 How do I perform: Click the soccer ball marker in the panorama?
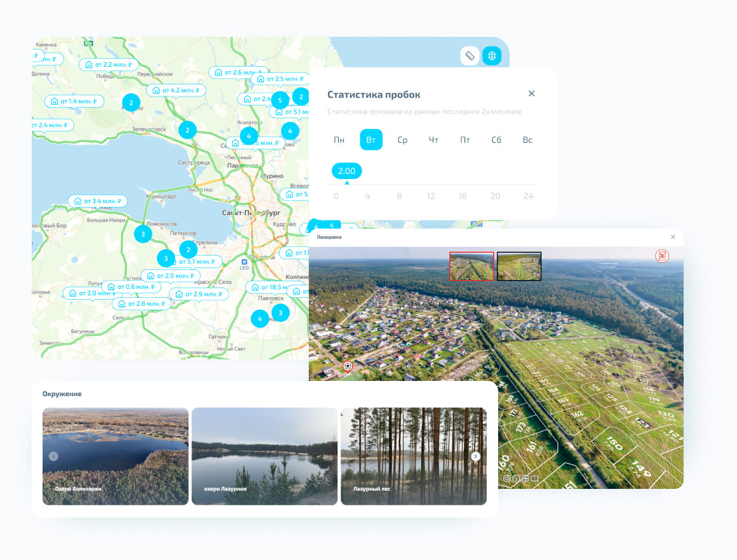[x=348, y=366]
